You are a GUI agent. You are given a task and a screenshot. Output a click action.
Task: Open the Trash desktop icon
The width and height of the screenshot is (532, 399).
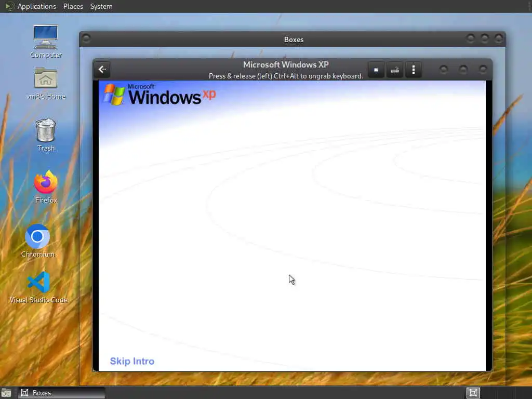46,135
